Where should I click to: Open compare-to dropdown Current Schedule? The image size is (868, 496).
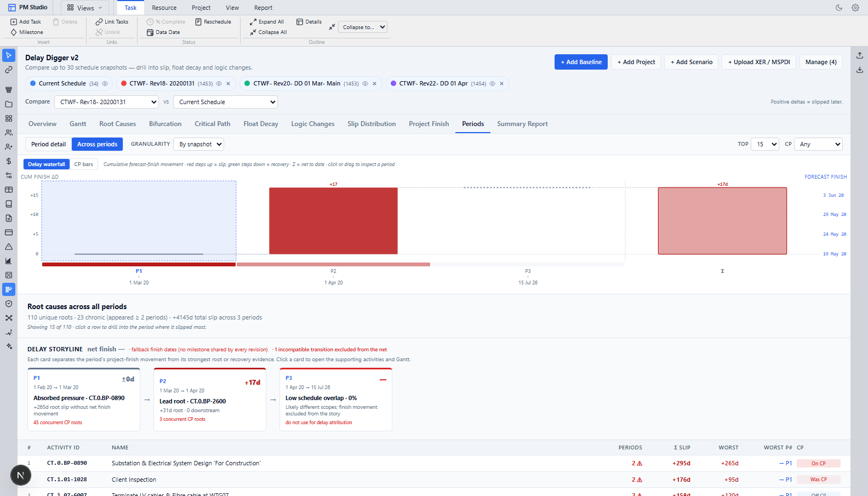(x=225, y=102)
